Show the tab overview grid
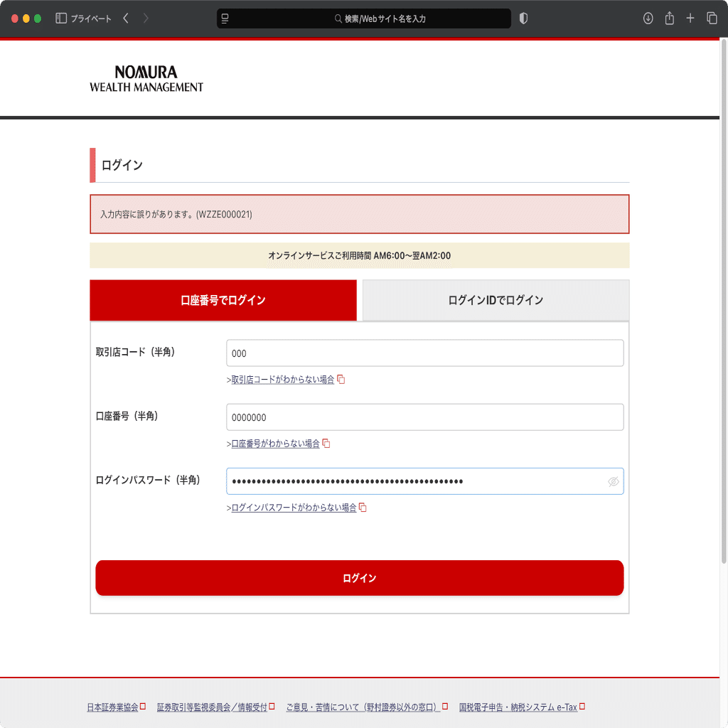The width and height of the screenshot is (728, 728). (712, 18)
